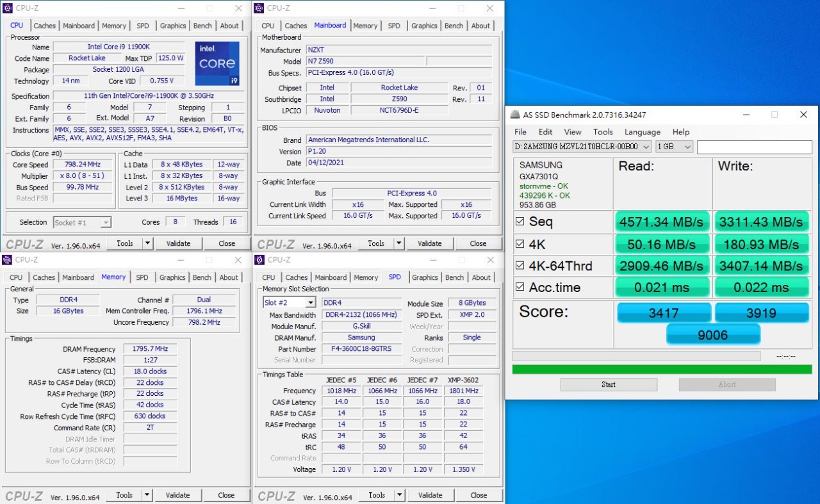Open Socket #1 selection dropdown
The height and width of the screenshot is (504, 820).
point(82,222)
